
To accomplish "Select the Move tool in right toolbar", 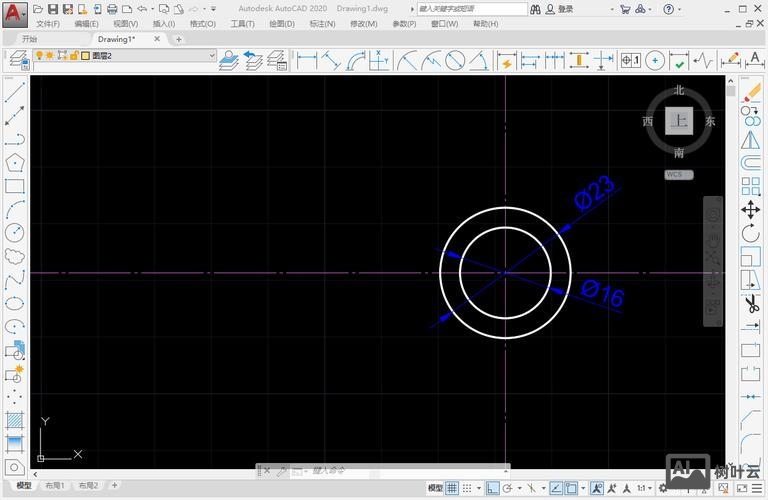I will 750,210.
